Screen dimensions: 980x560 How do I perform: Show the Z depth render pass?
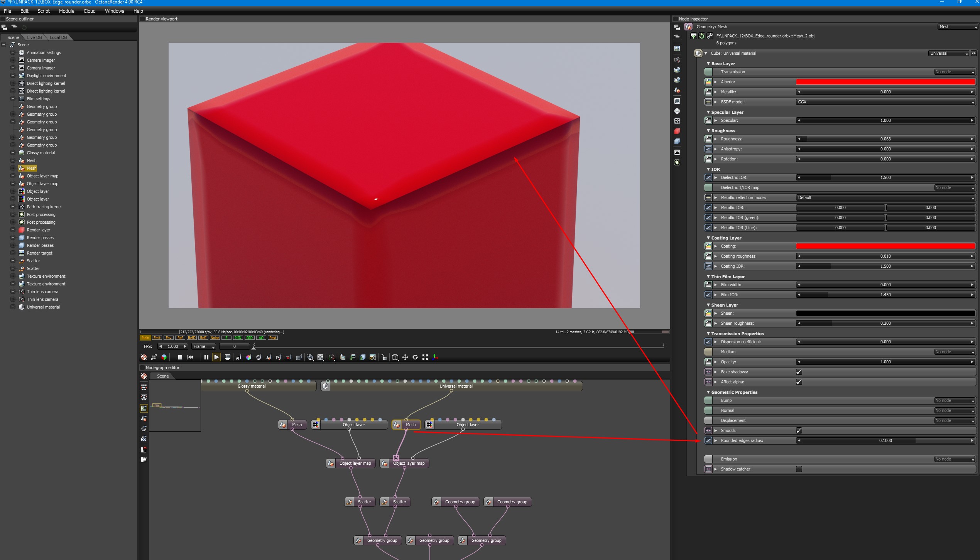tap(226, 338)
